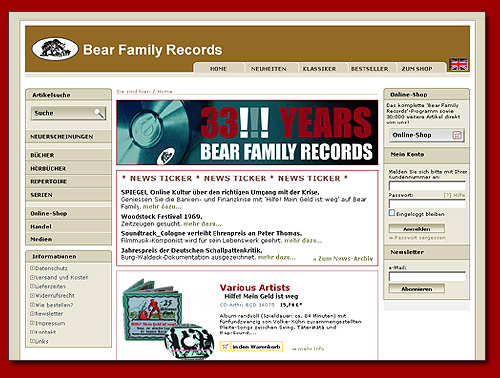Switch language via the UK flag icon
This screenshot has width=500, height=378.
pos(458,65)
